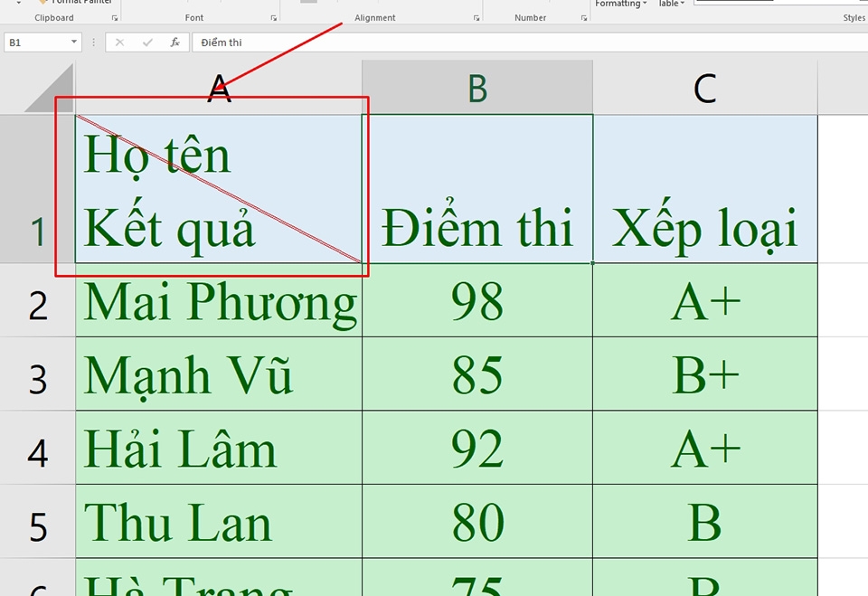This screenshot has width=868, height=596.
Task: Select the Xếp loại header cell
Action: point(704,188)
